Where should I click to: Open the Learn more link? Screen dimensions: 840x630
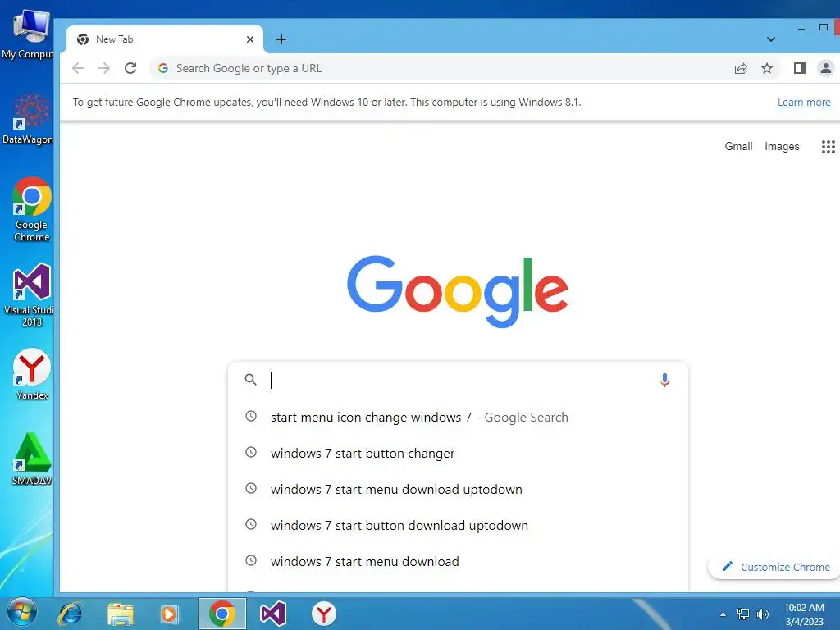804,103
